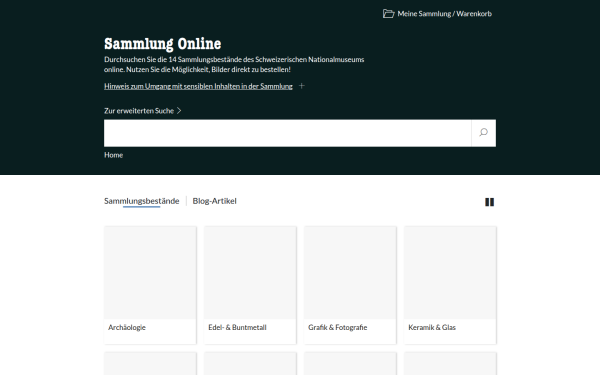Open the Edel- & Buntmetall collection thumbnail
The width and height of the screenshot is (600, 375).
click(x=250, y=272)
